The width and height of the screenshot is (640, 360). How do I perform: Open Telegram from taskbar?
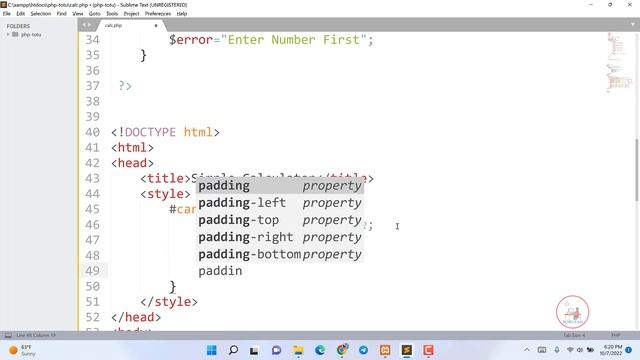pyautogui.click(x=363, y=350)
